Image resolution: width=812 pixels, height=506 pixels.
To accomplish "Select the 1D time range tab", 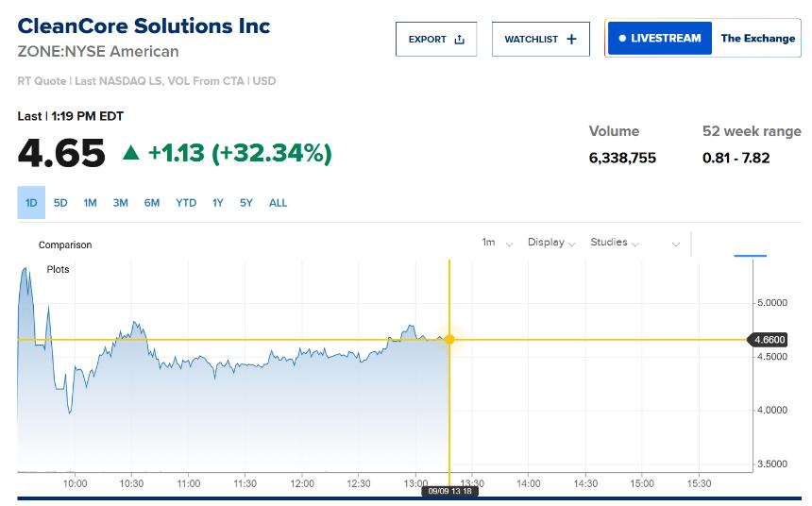I will [31, 203].
